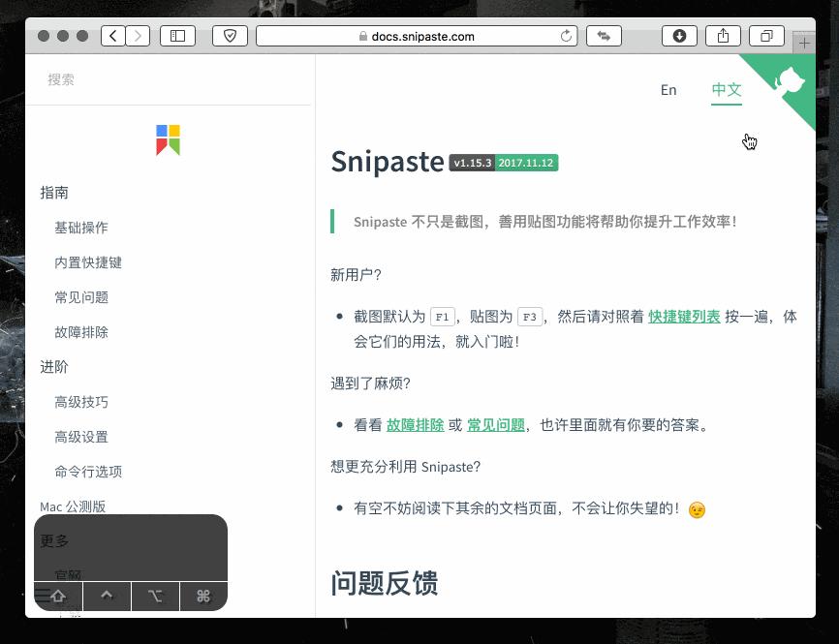Open the share menu via the share icon

[x=723, y=36]
